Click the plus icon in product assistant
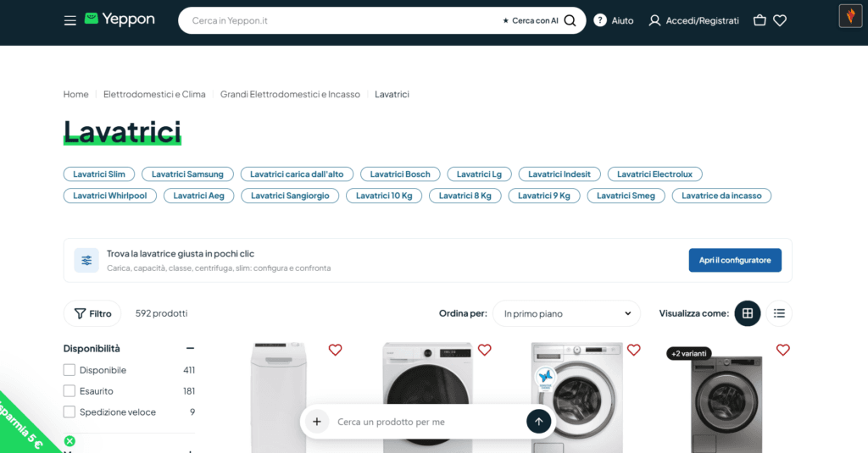This screenshot has width=868, height=453. coord(317,422)
